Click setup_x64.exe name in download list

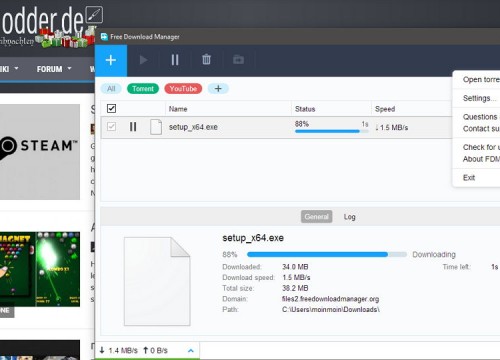point(193,127)
